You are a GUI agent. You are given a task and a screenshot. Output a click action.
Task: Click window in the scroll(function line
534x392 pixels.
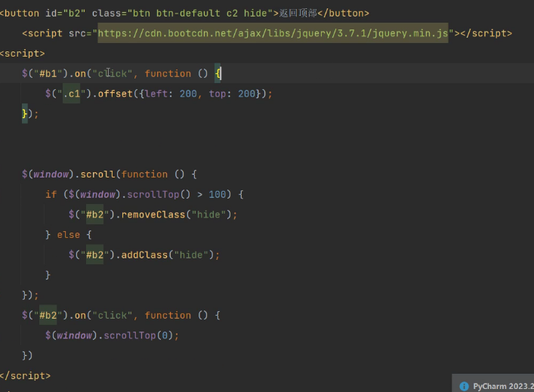(51, 174)
